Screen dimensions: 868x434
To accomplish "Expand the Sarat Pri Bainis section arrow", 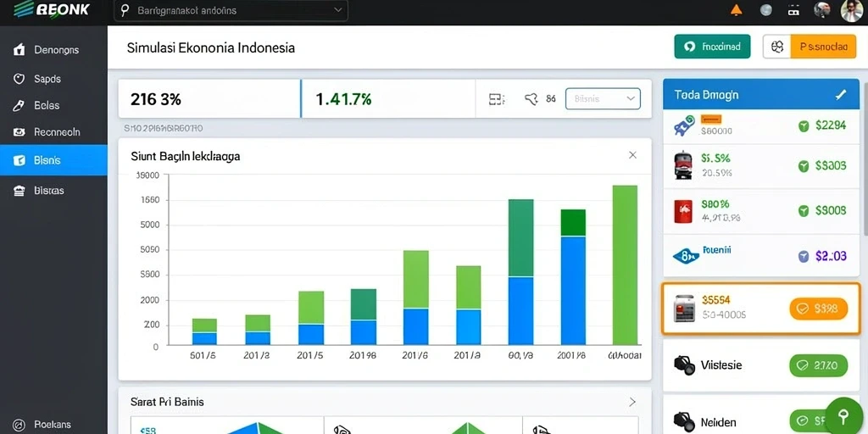I will pyautogui.click(x=632, y=402).
